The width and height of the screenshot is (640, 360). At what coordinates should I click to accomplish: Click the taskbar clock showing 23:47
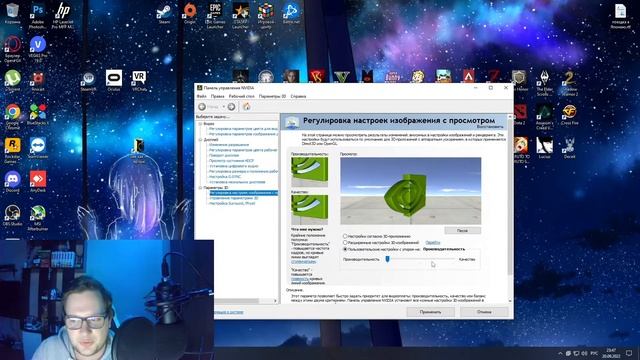click(611, 353)
